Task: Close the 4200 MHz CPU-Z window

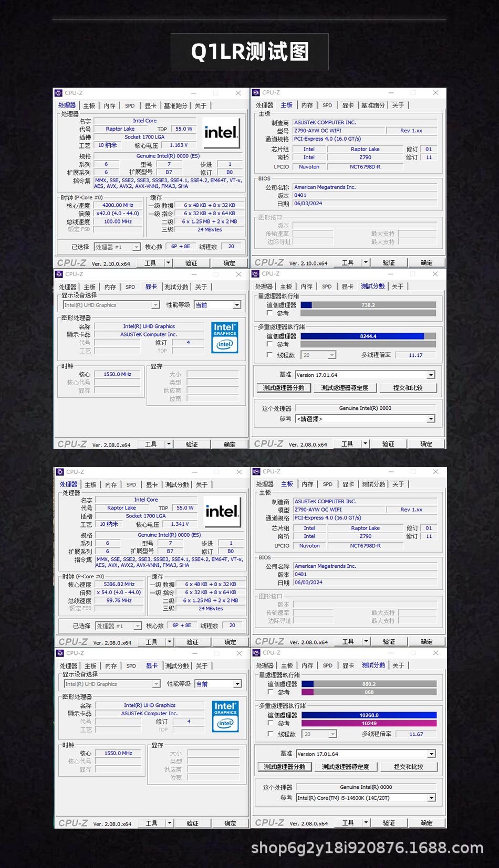Action: (x=238, y=93)
